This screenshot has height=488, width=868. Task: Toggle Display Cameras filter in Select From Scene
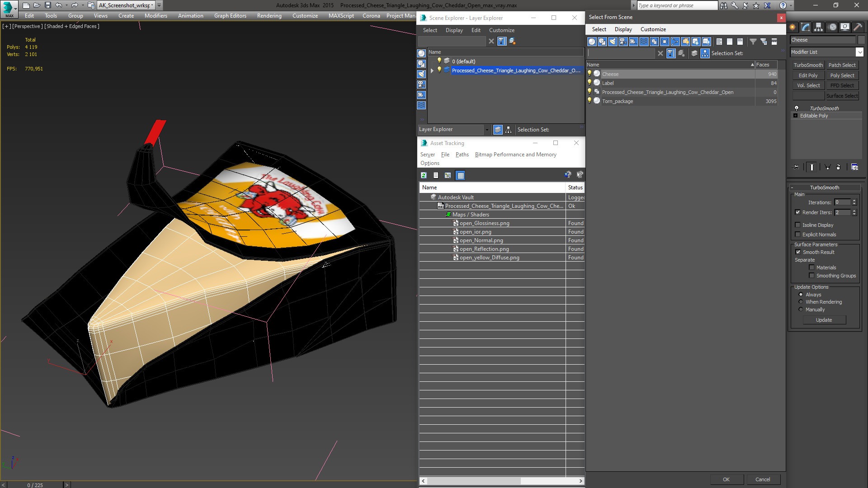(623, 42)
